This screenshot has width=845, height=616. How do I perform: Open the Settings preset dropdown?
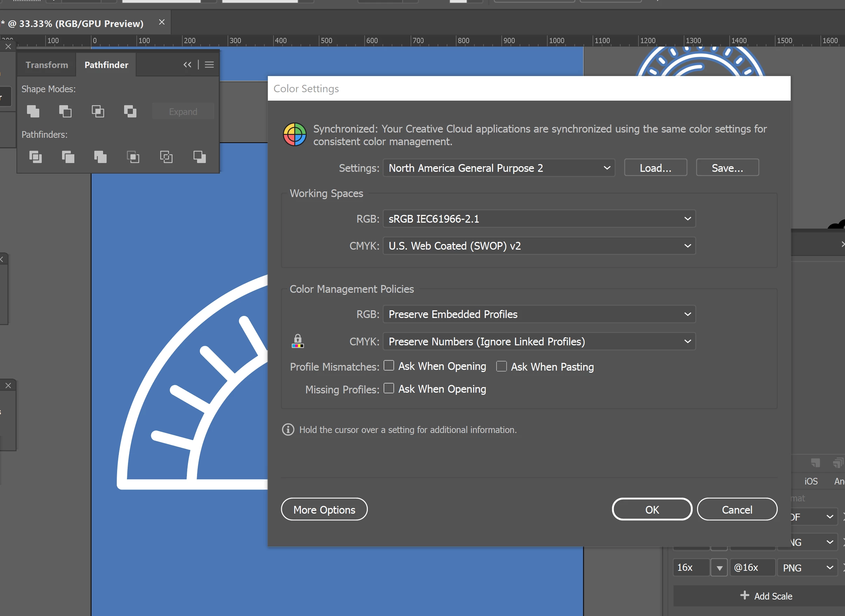coord(499,168)
